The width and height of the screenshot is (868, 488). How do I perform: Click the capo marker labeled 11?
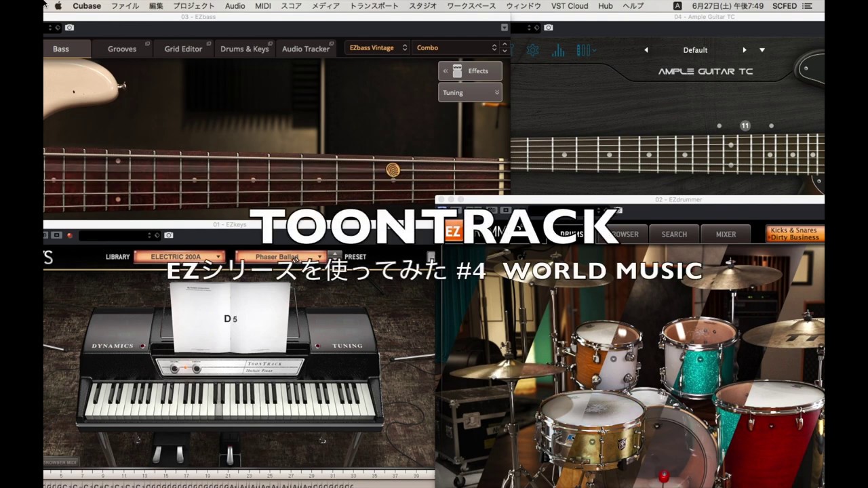(745, 125)
